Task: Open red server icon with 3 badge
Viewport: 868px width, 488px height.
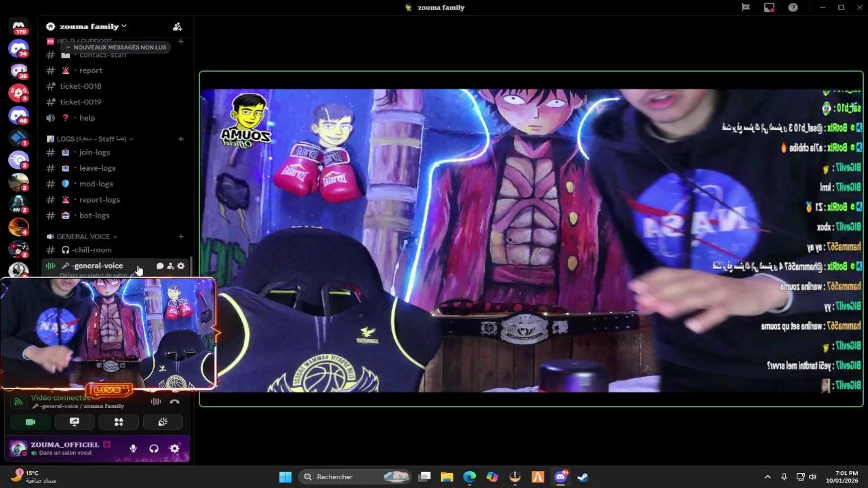Action: pyautogui.click(x=18, y=93)
